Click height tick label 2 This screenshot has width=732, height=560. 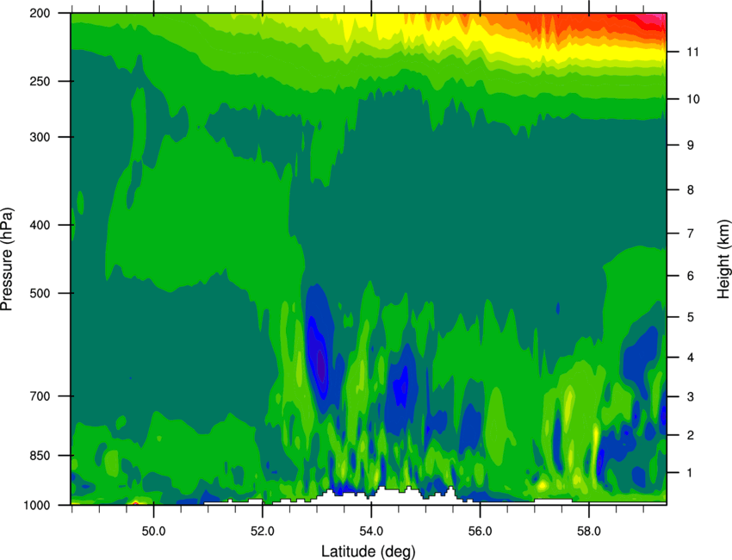691,435
